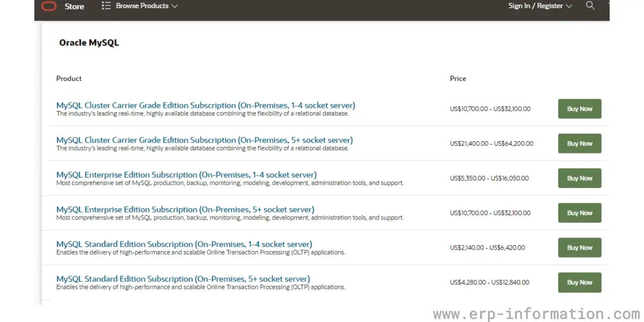Click the Enterprise 1-4 socket description text
Viewport: 644px width, 322px height.
[x=230, y=183]
